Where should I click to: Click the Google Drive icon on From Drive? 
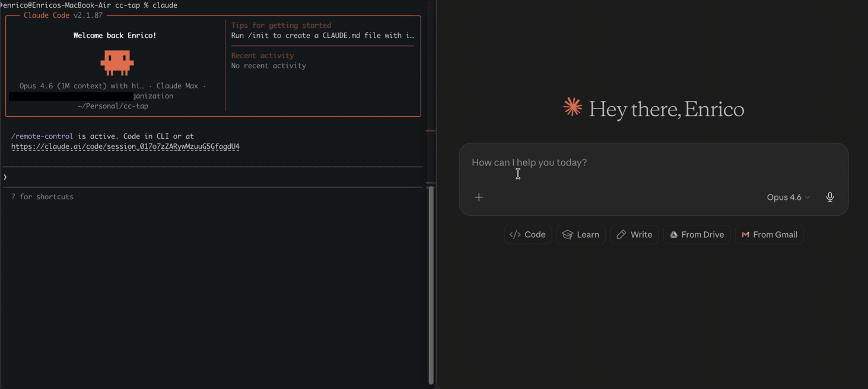click(x=673, y=234)
